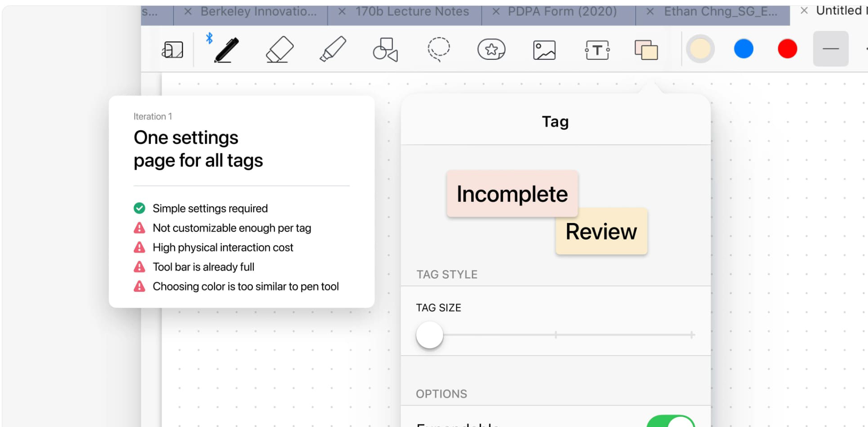
Task: Select the Highlighter tool
Action: pyautogui.click(x=333, y=49)
